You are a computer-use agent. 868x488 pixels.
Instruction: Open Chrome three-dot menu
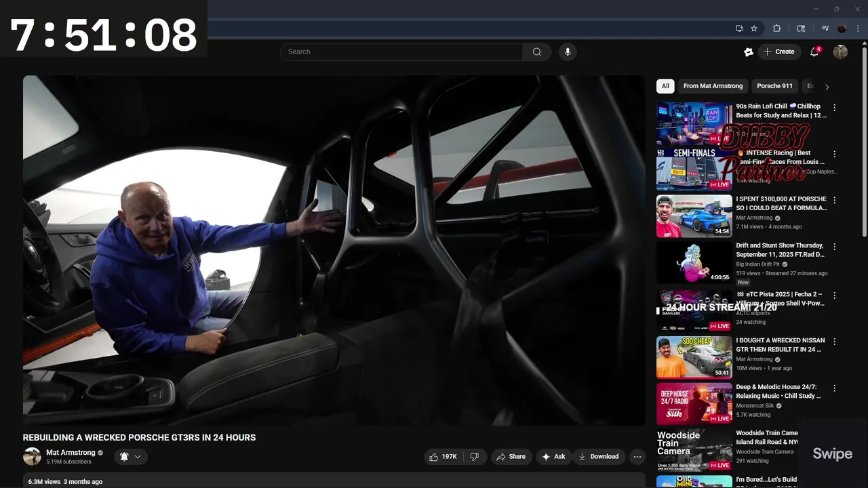coord(858,28)
